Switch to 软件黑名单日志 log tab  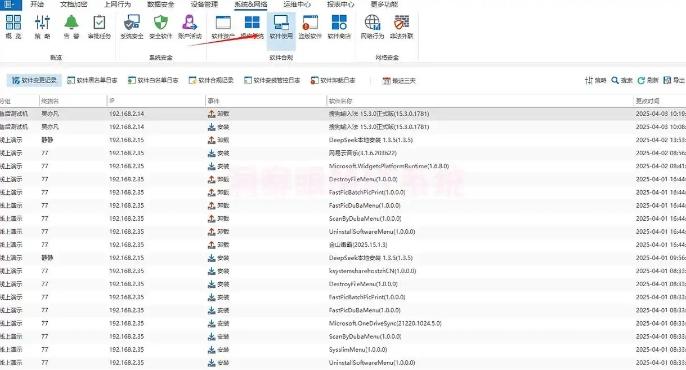coord(92,80)
